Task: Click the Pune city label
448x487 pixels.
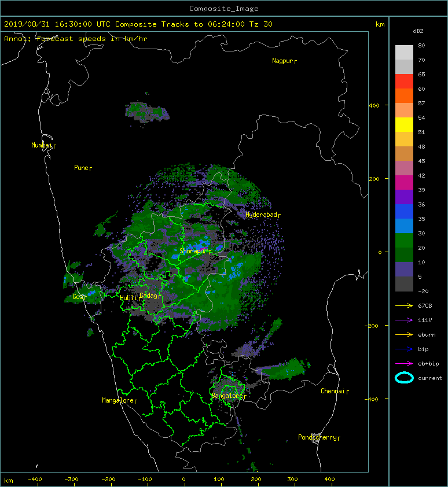Action: pos(81,168)
